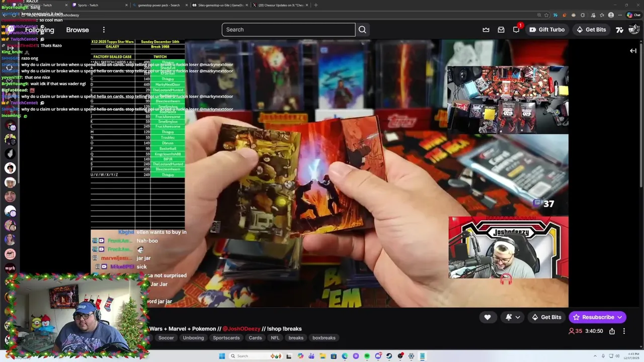Open the @JoshODeezy link in stream title
This screenshot has height=362, width=644.
click(x=242, y=329)
